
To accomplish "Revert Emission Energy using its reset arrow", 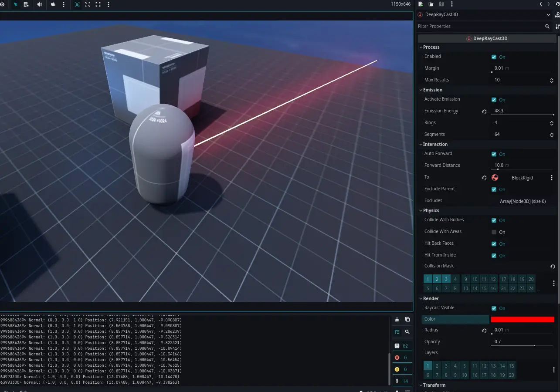I will click(484, 111).
